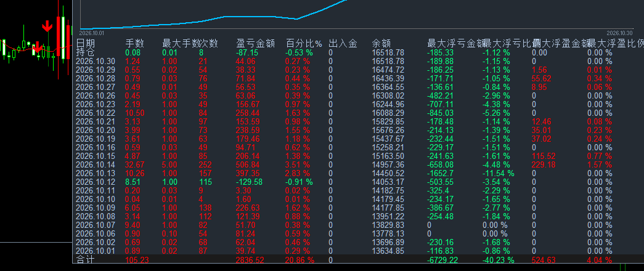Screen dimensions: 644x271
Task: Click the 日期 column header
Action: [86, 44]
